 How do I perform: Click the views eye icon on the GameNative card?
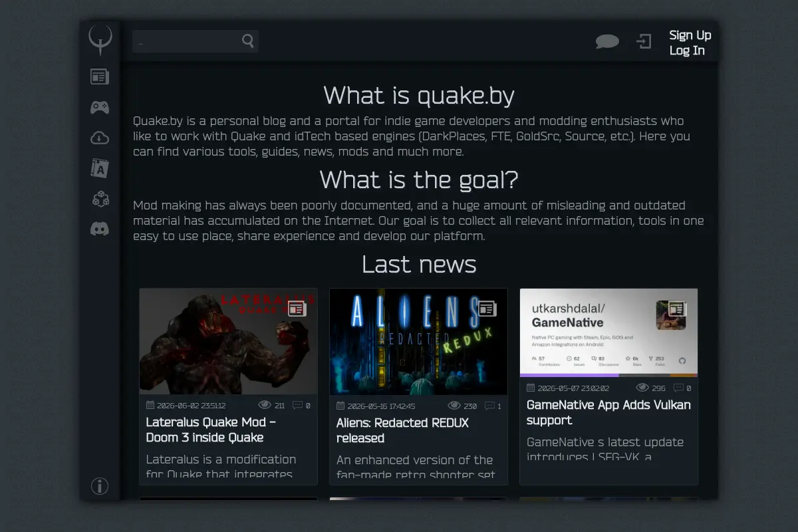click(642, 388)
